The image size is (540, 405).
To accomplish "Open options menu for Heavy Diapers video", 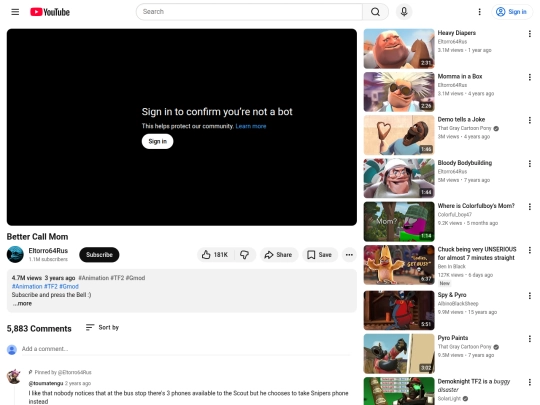I will [529, 34].
